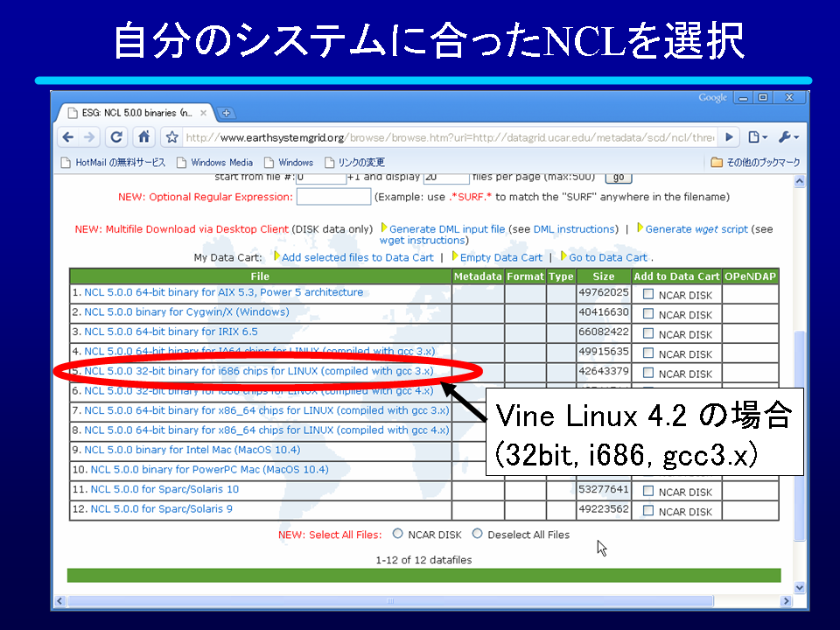Viewport: 840px width, 630px height.
Task: Check NCAR DISK for the Cygwin/X row
Action: (x=648, y=314)
